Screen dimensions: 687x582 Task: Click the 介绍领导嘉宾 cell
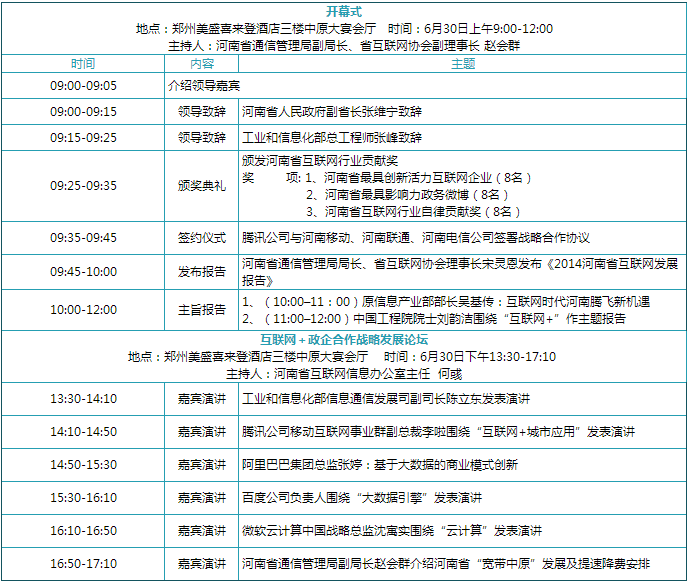(x=204, y=86)
